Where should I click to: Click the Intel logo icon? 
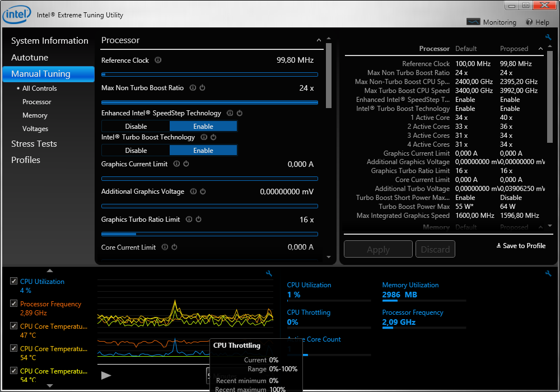[17, 15]
